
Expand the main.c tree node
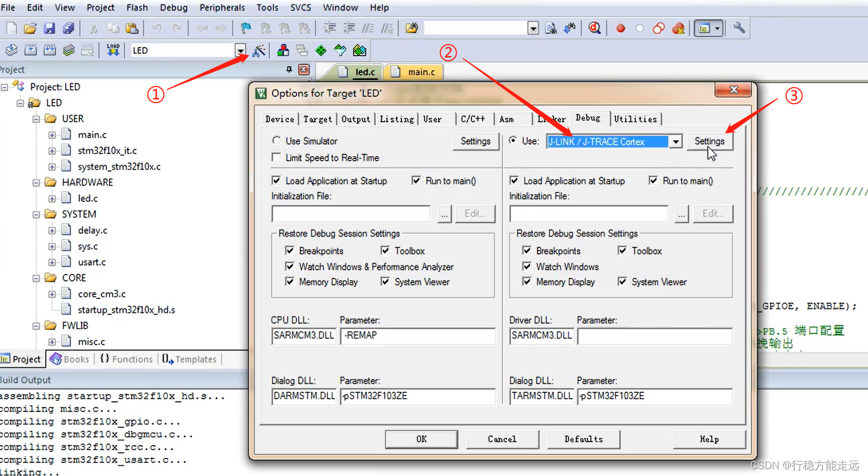(x=52, y=135)
